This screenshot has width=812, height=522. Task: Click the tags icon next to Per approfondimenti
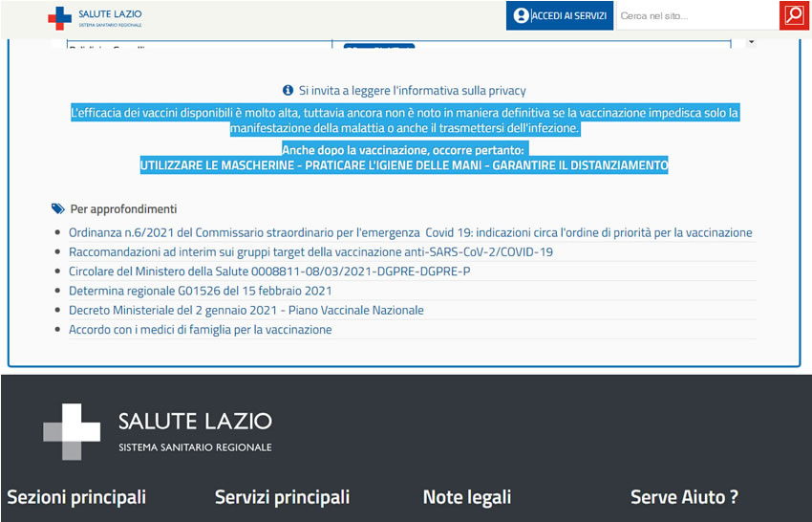(x=58, y=209)
